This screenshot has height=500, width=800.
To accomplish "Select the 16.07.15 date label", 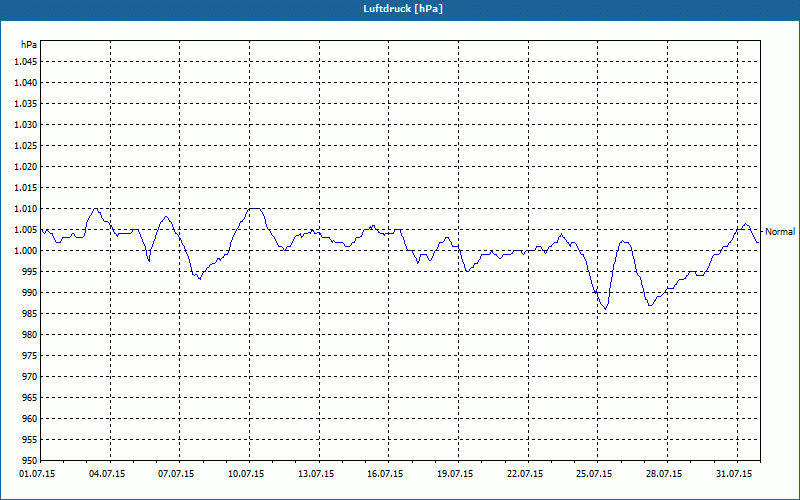I will pyautogui.click(x=385, y=474).
